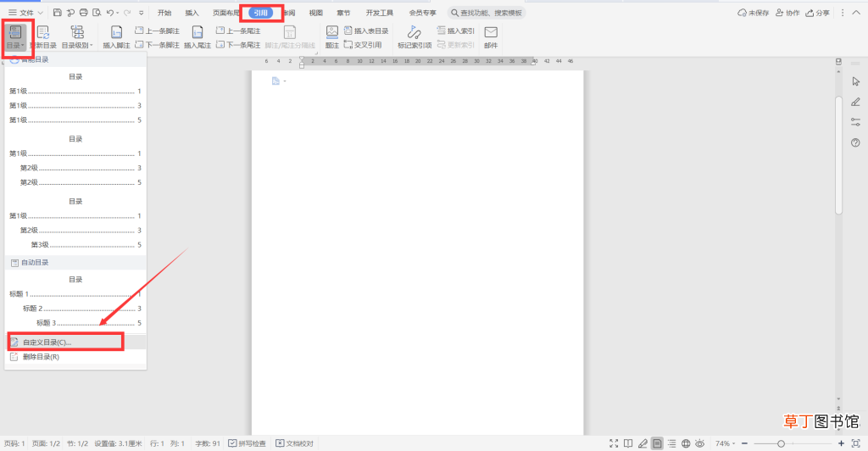Open the 目录 (table of contents) dropdown button
This screenshot has width=868, height=451.
15,37
